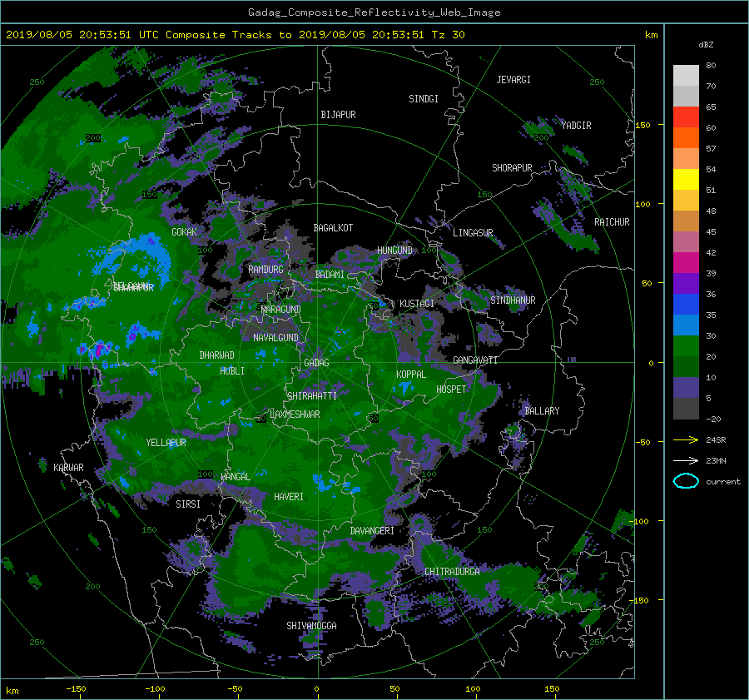Screen dimensions: 749x700
Task: Click the YELLAPUR city label
Action: pos(166,443)
